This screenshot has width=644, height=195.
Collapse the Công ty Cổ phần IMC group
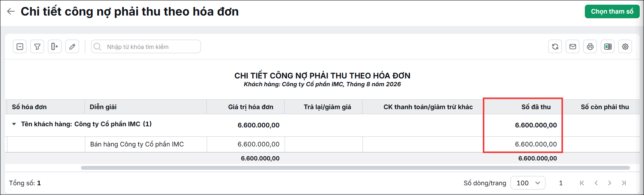[14, 124]
